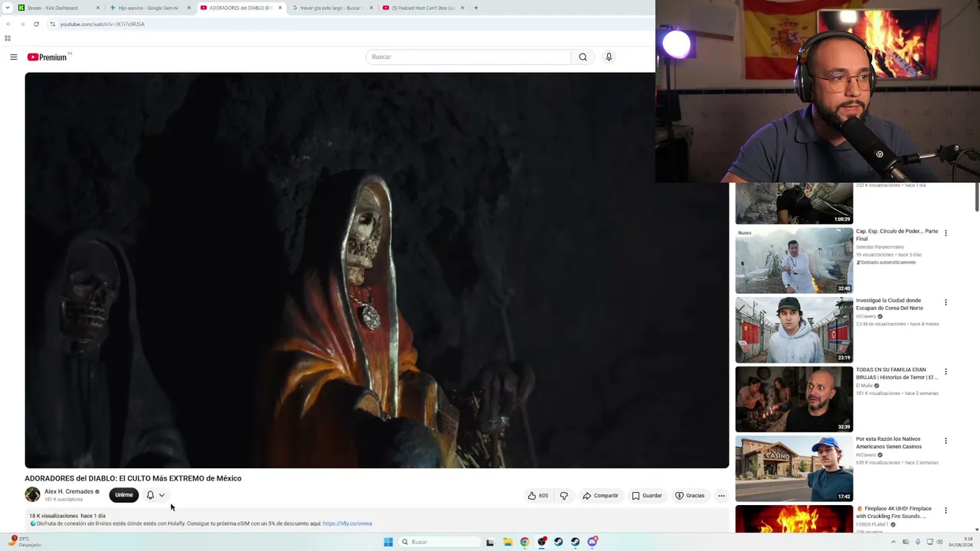Reload the page with the refresh icon
Viewport: 980px width, 551px height.
(36, 24)
